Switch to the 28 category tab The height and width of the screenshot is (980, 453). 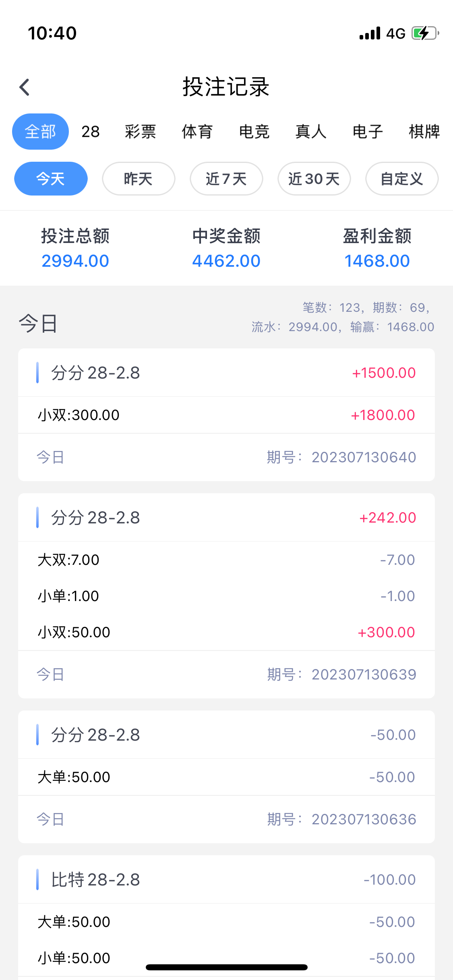point(91,132)
